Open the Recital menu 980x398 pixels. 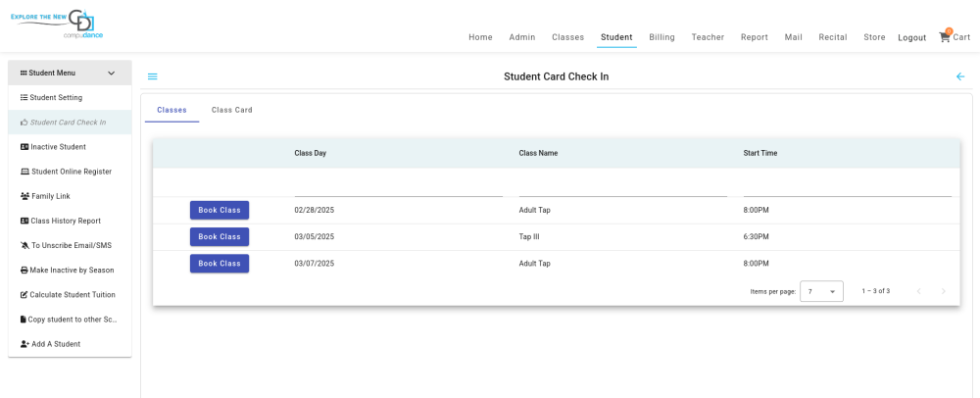[833, 37]
